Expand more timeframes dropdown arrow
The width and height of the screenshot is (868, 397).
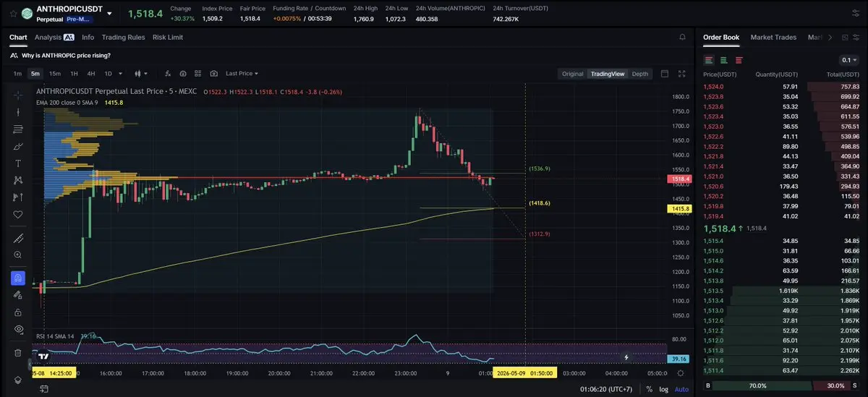coord(120,73)
